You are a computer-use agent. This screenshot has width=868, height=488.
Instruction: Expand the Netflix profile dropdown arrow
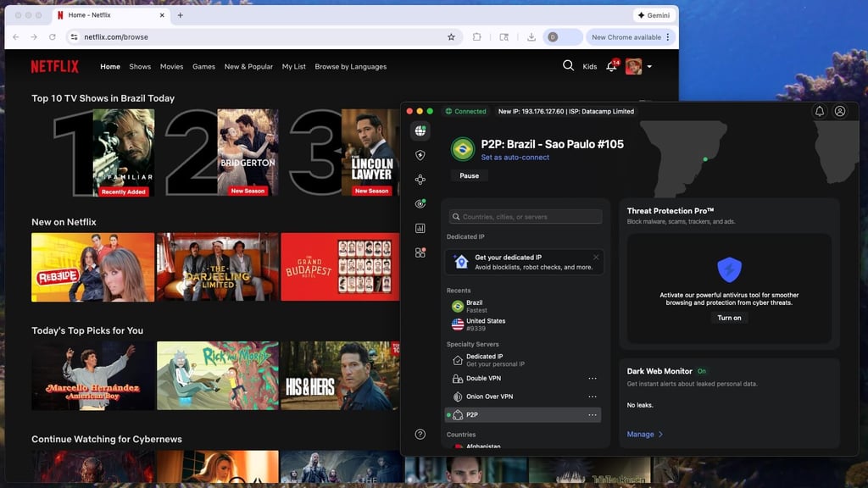point(649,66)
